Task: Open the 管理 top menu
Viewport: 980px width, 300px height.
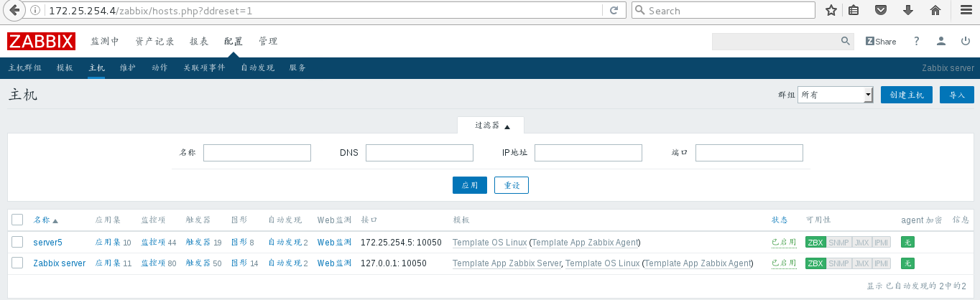Action: (x=268, y=42)
